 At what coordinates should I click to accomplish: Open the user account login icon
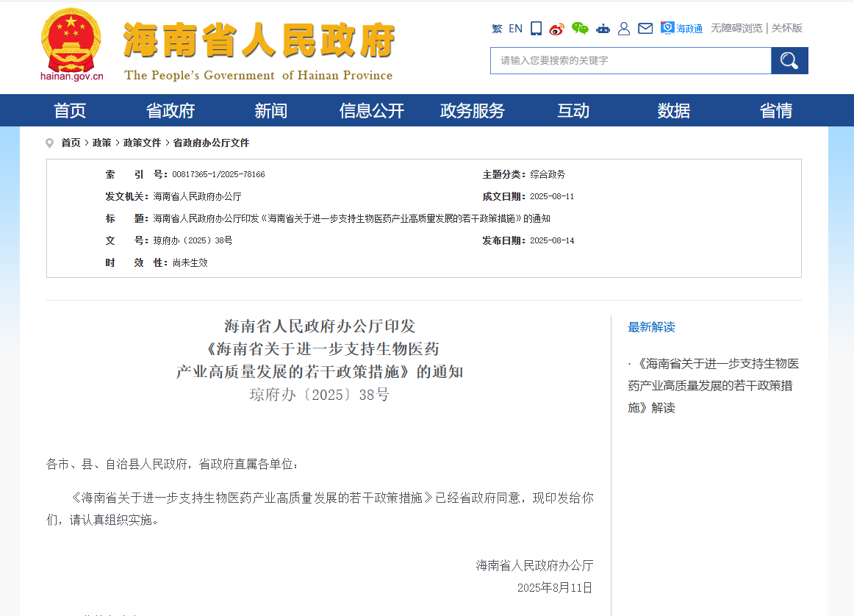point(624,29)
